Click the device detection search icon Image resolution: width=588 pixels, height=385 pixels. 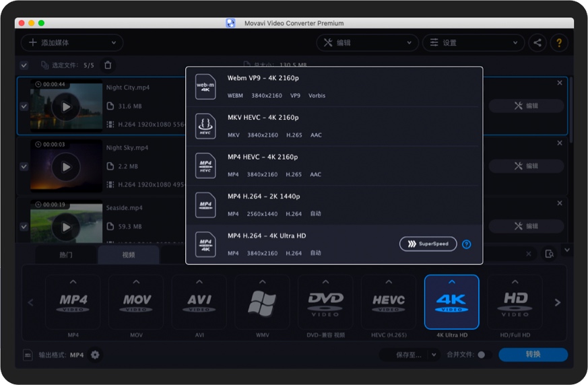pos(550,254)
